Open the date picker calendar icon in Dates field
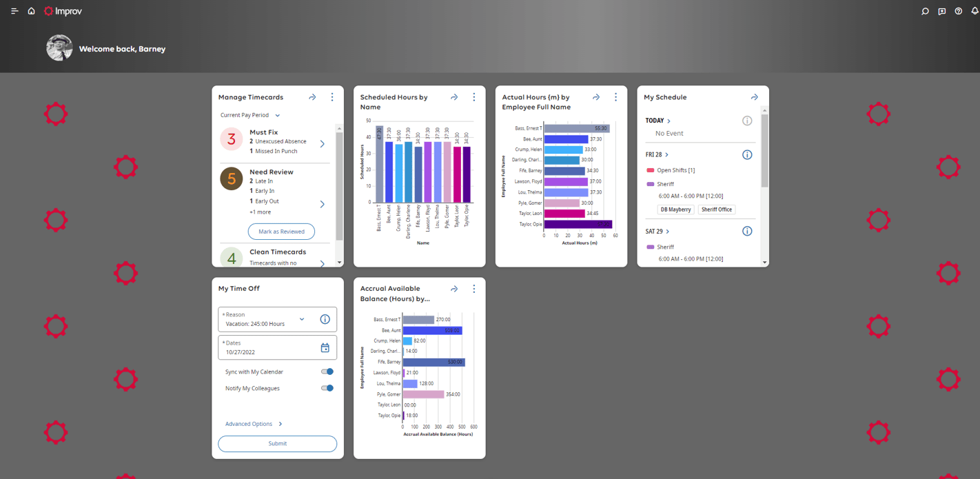The image size is (980, 479). [x=325, y=347]
